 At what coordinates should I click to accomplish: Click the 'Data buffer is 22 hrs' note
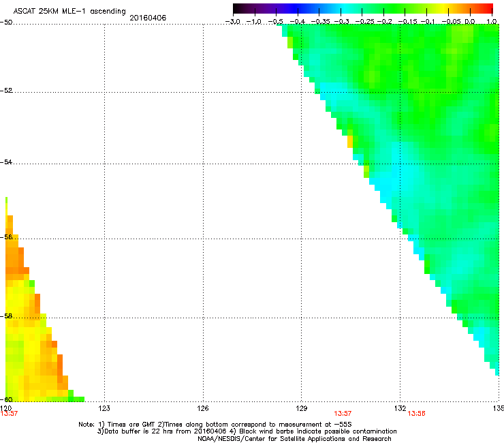tap(136, 431)
